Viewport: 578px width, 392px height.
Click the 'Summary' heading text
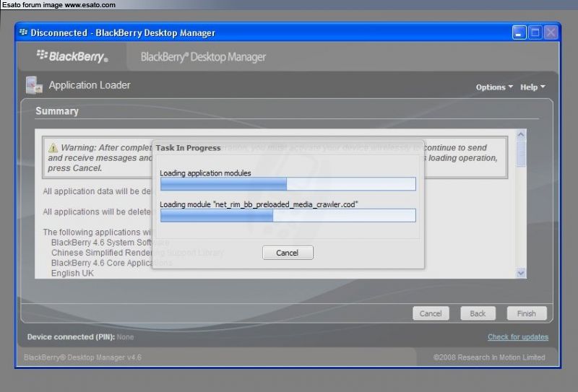[x=57, y=111]
